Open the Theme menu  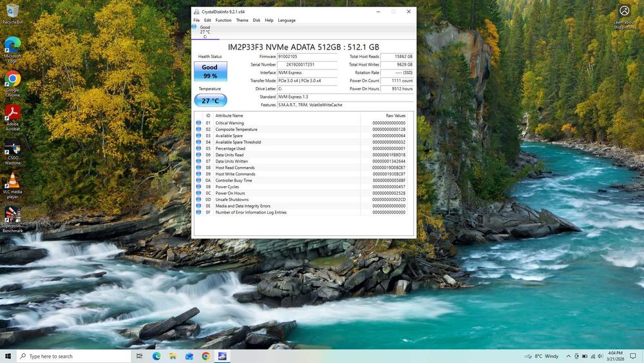pyautogui.click(x=242, y=20)
